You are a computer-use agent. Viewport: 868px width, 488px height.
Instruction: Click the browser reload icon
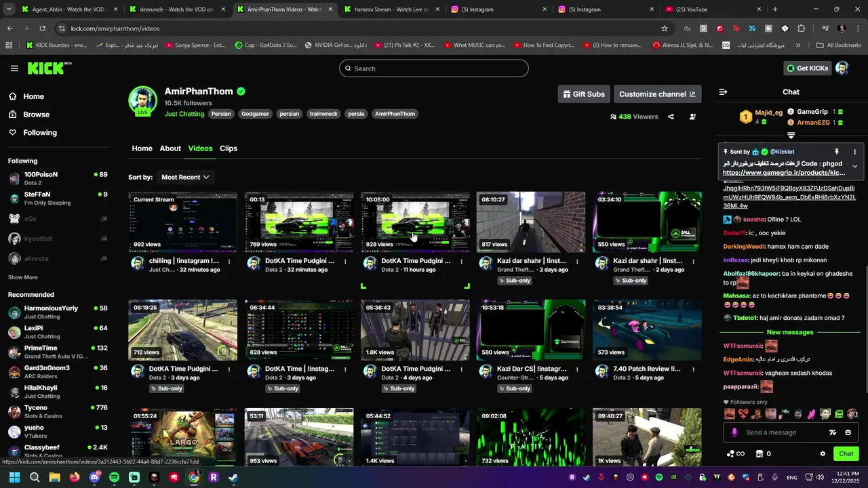(x=42, y=28)
